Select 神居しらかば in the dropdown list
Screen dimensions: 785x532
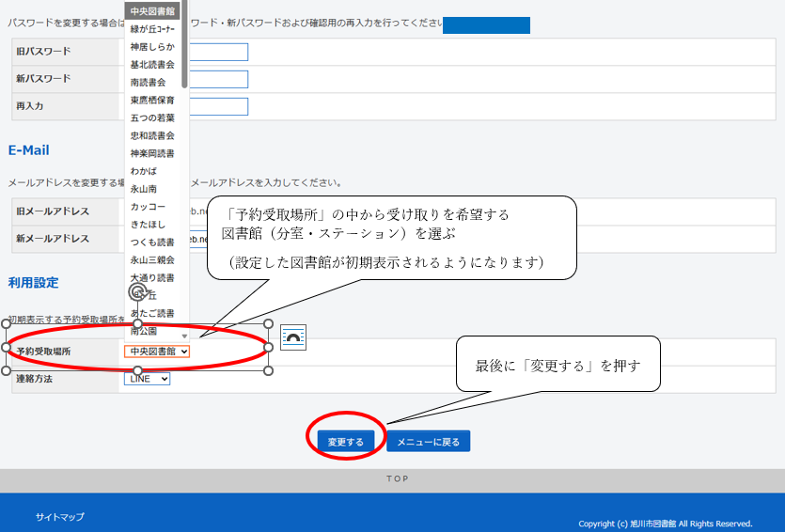point(153,47)
